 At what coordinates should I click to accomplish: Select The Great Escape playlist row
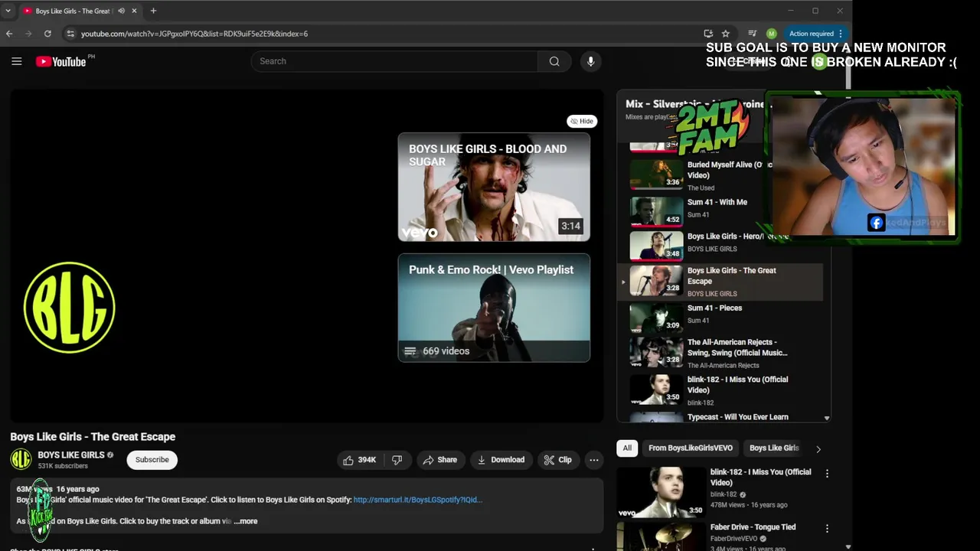[x=720, y=281]
